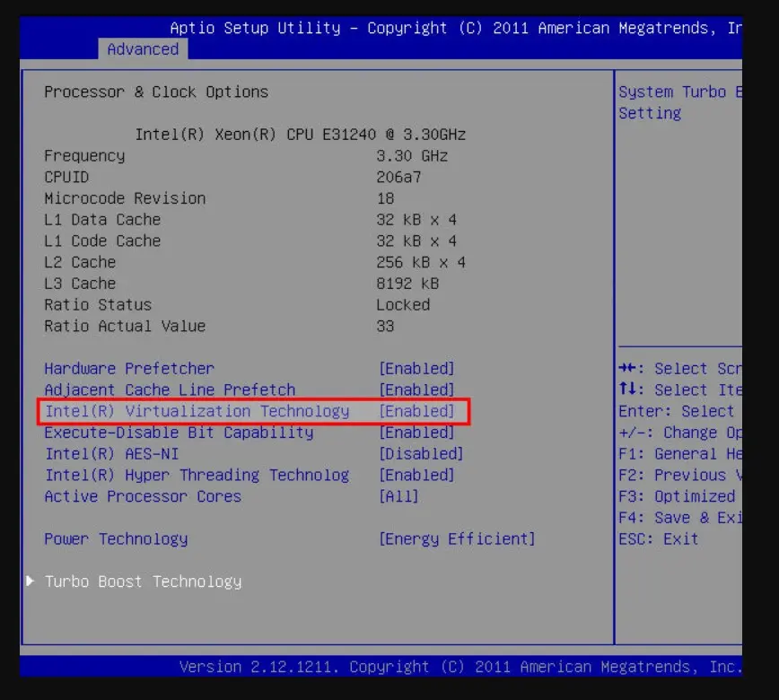Toggle Hyper Threading Technology [Enabled] value

tap(416, 476)
